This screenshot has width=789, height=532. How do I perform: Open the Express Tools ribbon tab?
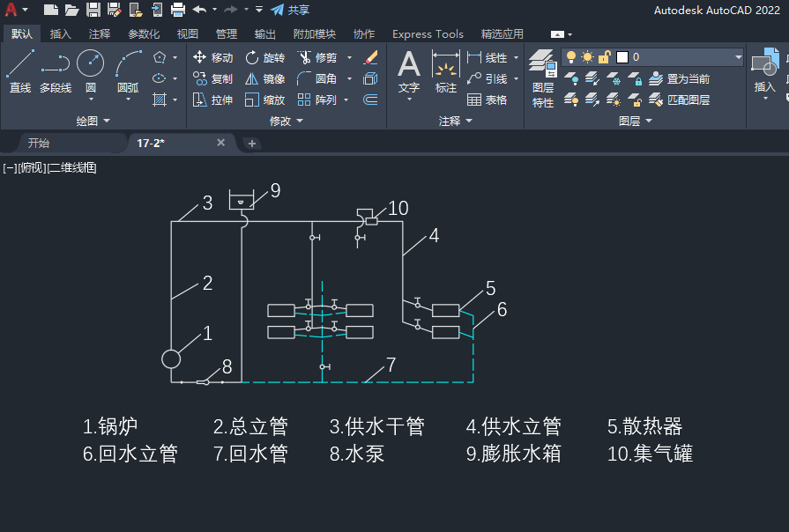(428, 34)
